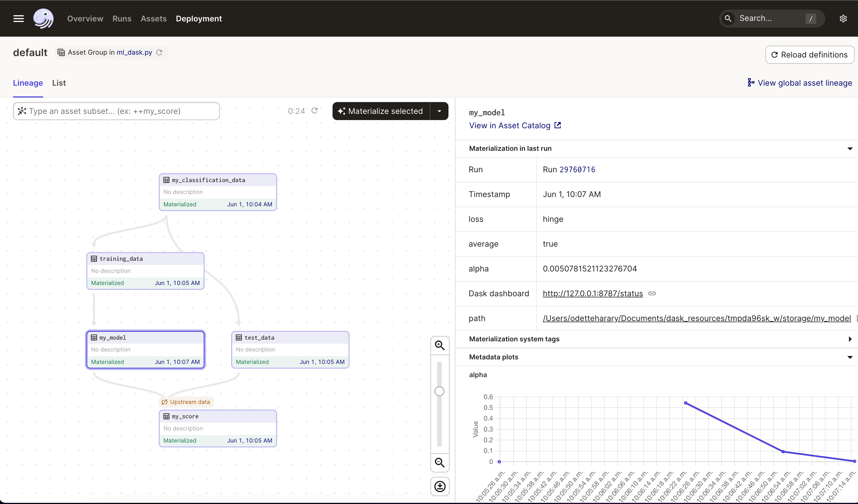Open the hamburger navigation menu

coord(18,18)
